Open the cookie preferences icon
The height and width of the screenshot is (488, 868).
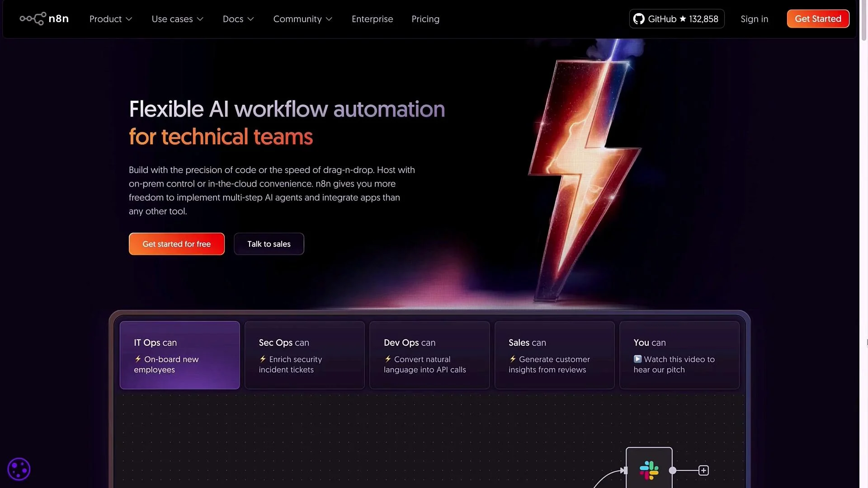click(19, 469)
